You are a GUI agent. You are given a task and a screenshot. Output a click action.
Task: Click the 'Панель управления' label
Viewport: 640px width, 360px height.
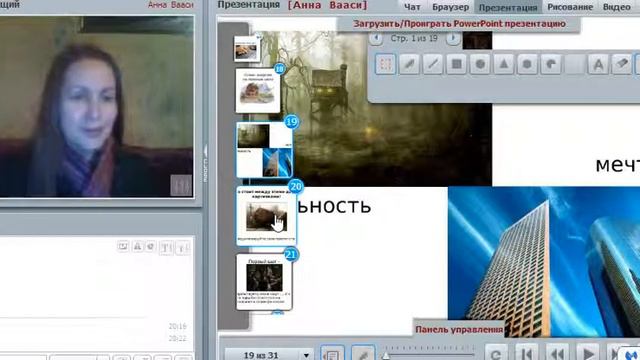tap(459, 329)
